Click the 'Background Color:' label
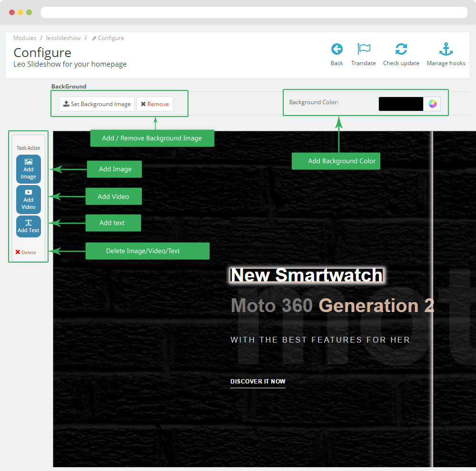The width and height of the screenshot is (476, 471). click(x=314, y=102)
